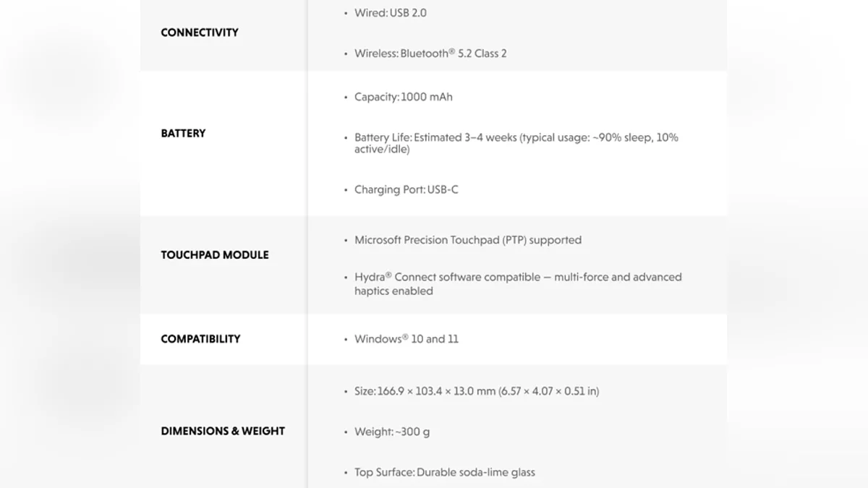868x488 pixels.
Task: Click the COMPATIBILITY row heading
Action: (x=200, y=339)
